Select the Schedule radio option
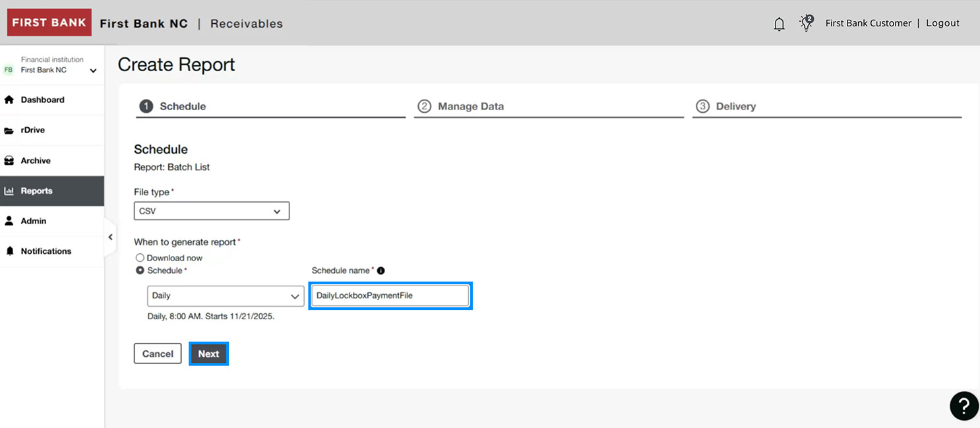This screenshot has height=428, width=980. 140,270
